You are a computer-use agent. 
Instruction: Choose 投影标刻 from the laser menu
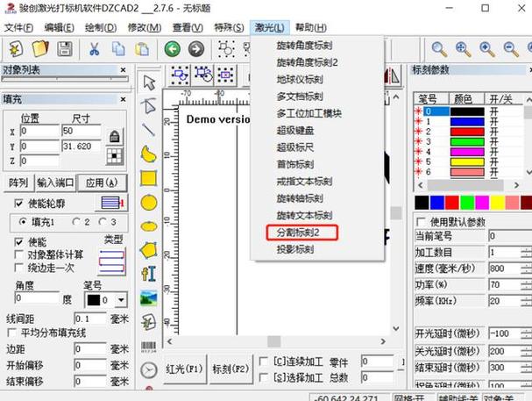(294, 249)
